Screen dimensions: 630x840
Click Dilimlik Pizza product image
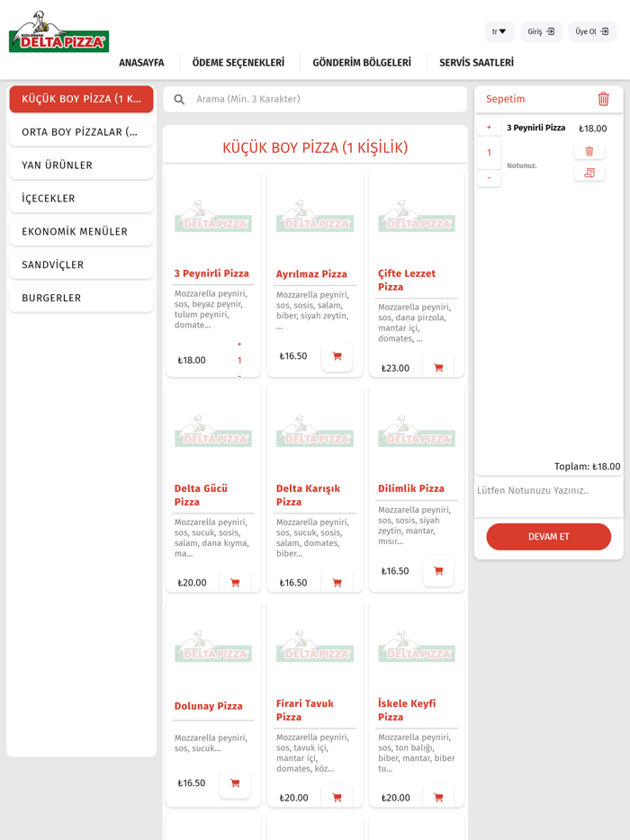point(417,432)
